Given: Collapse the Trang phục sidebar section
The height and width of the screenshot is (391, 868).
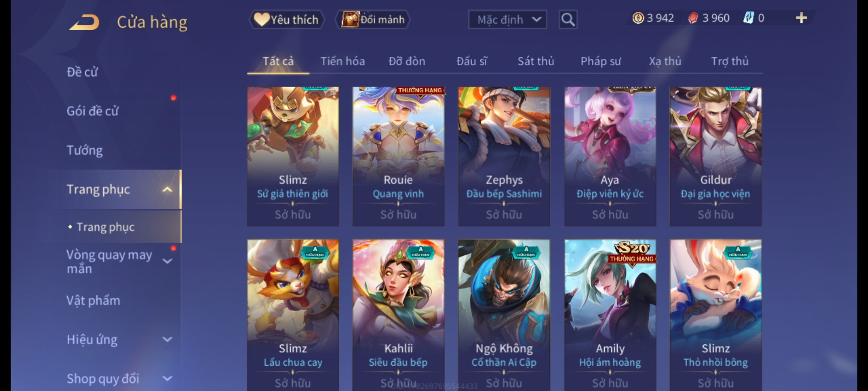Looking at the screenshot, I should [x=167, y=189].
